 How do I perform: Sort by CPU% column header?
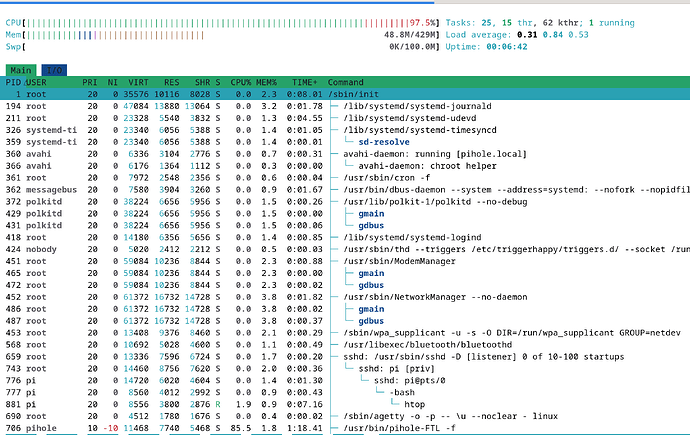[x=241, y=82]
